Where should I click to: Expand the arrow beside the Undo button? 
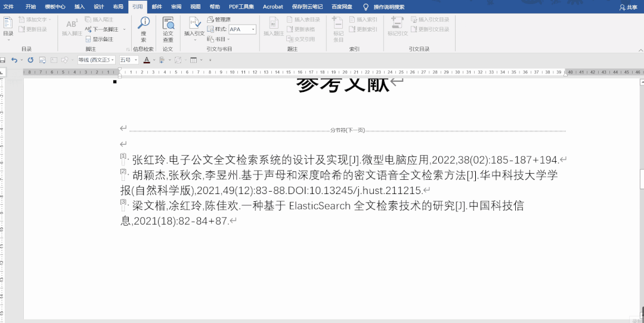pyautogui.click(x=21, y=60)
